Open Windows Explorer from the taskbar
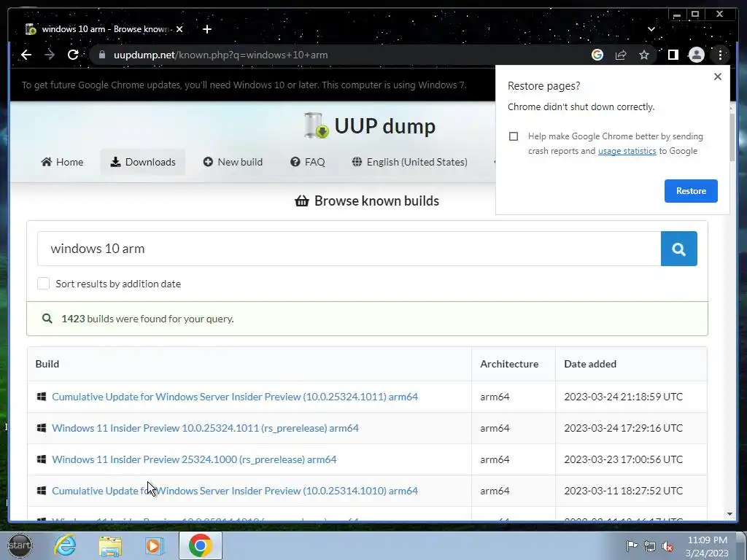Viewport: 747px width, 560px height. (x=110, y=545)
